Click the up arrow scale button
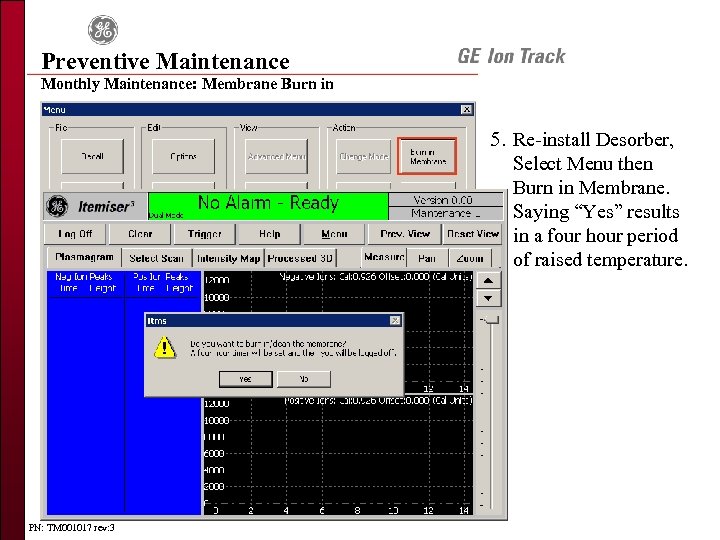This screenshot has height=540, width=720. pyautogui.click(x=488, y=281)
